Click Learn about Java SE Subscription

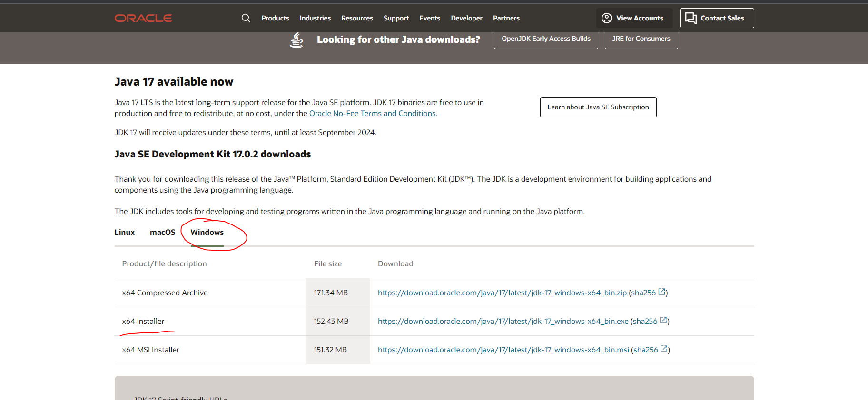pyautogui.click(x=598, y=107)
